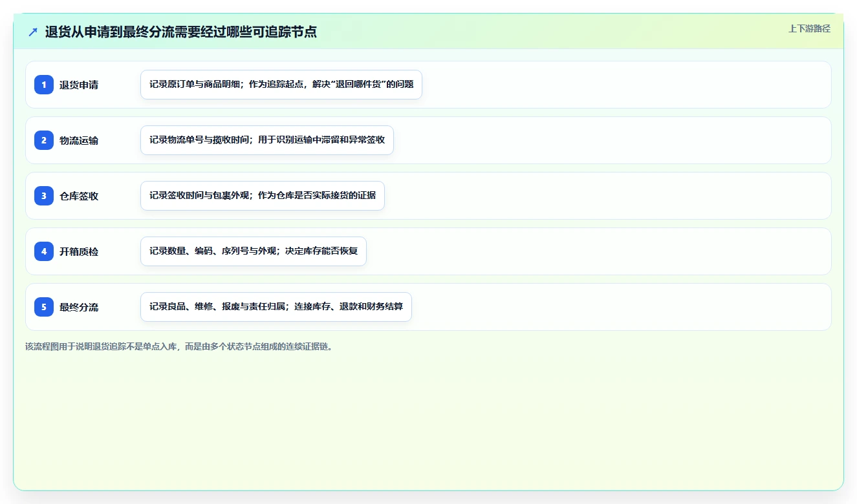
Task: Select step number 2 badge
Action: tap(44, 140)
